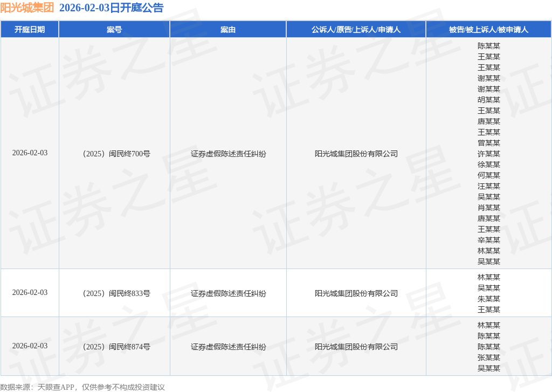Select defendant 辛某某
Viewport: 552px width, 392px height.
(488, 240)
